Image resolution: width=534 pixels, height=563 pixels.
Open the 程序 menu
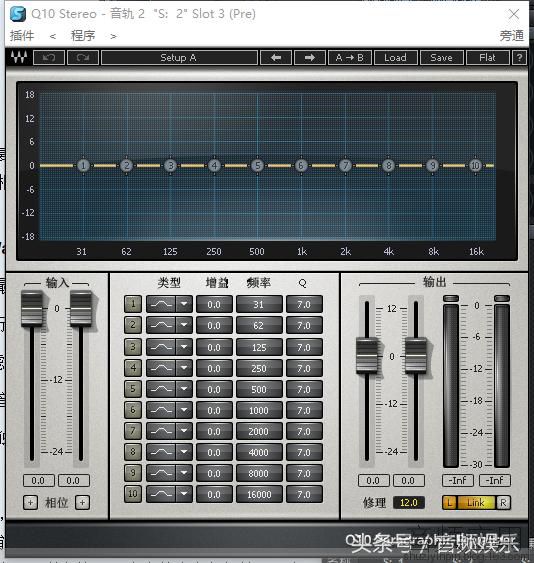[83, 36]
